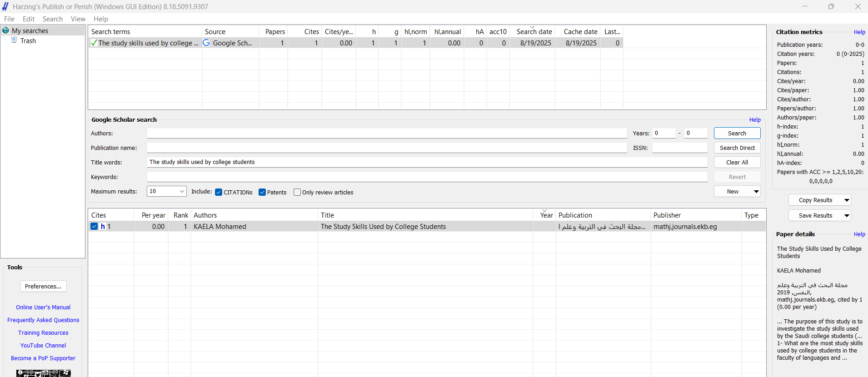The image size is (868, 377).
Task: Click the Google Scholar source icon
Action: click(206, 43)
